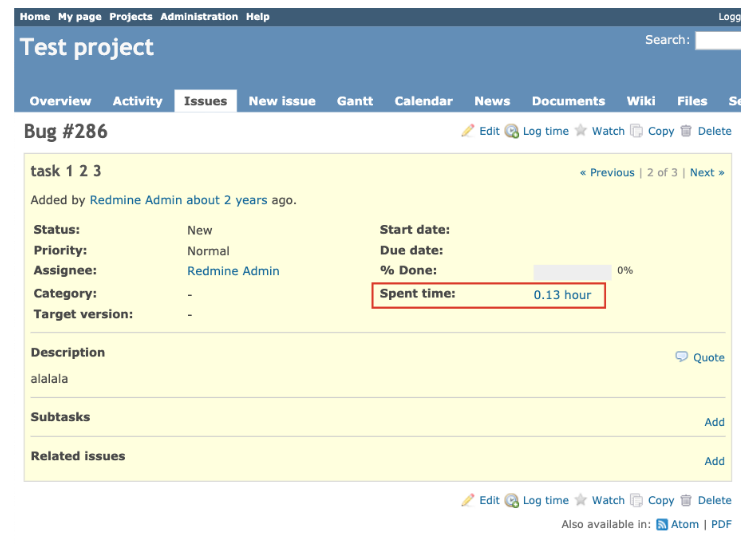The height and width of the screenshot is (551, 751).
Task: Go to My page in top menu
Action: click(x=80, y=17)
